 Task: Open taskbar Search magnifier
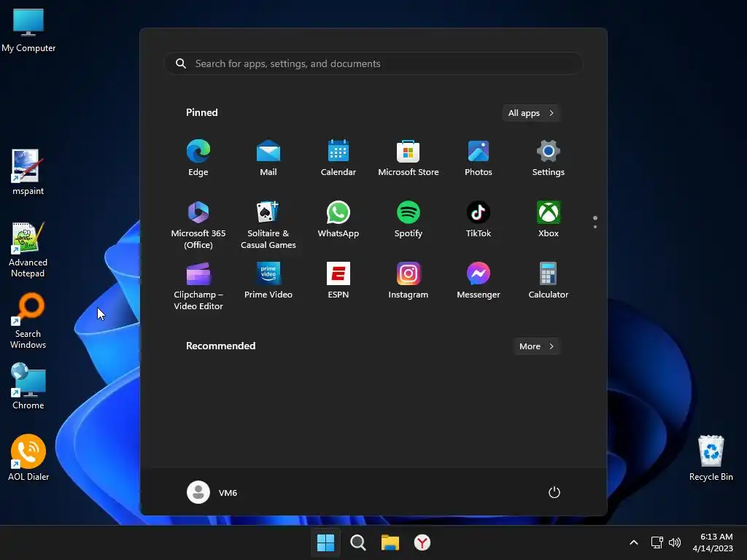[x=357, y=542]
